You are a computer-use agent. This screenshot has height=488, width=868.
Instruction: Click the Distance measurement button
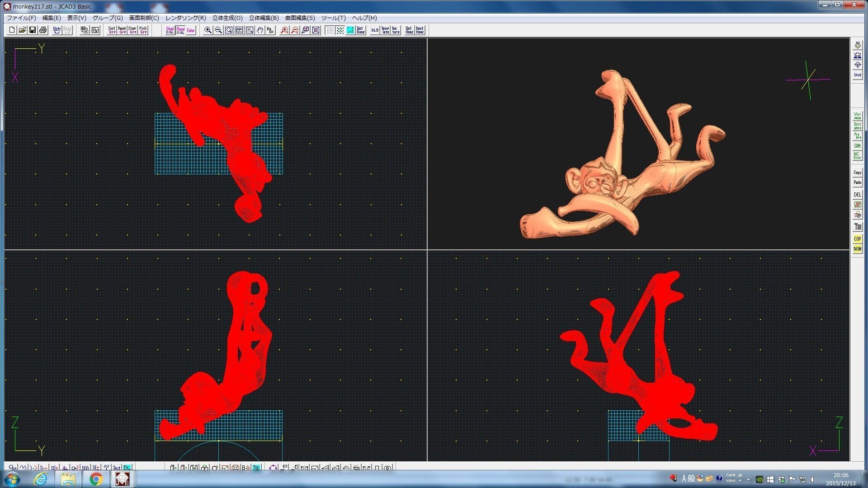858,126
